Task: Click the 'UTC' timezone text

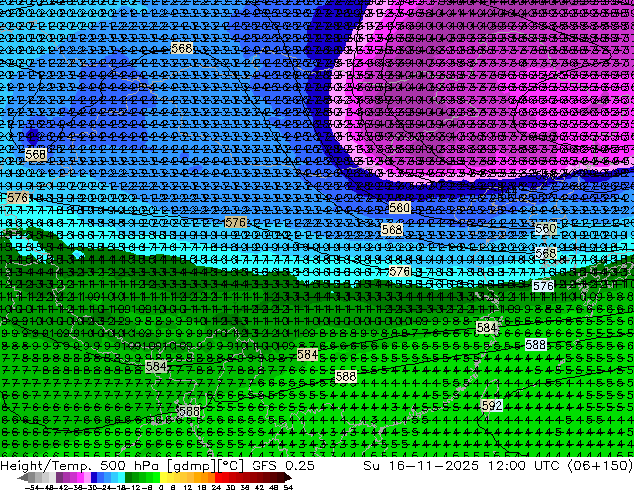Action: coord(547,466)
